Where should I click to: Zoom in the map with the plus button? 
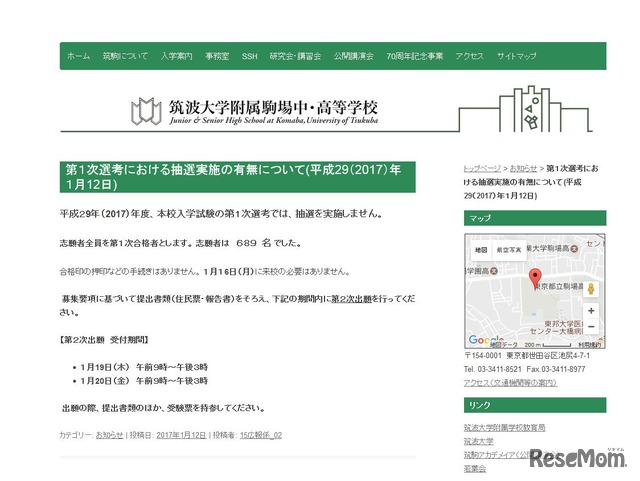[591, 311]
